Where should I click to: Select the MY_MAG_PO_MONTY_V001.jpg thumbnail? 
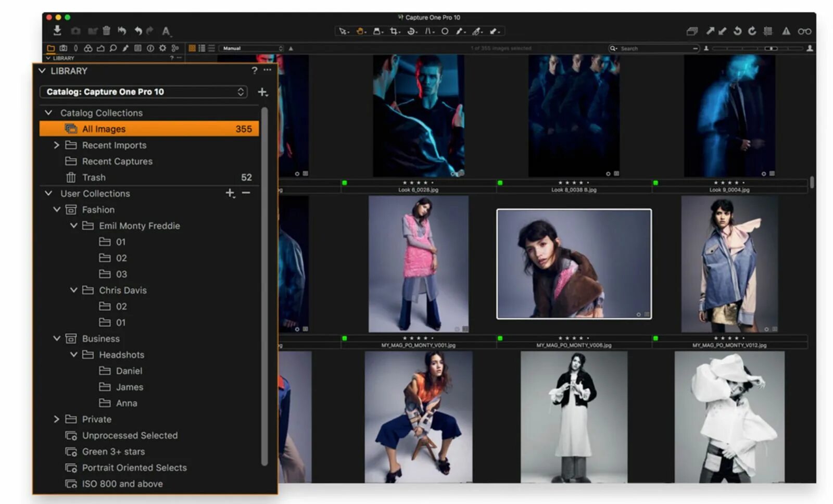click(x=419, y=264)
